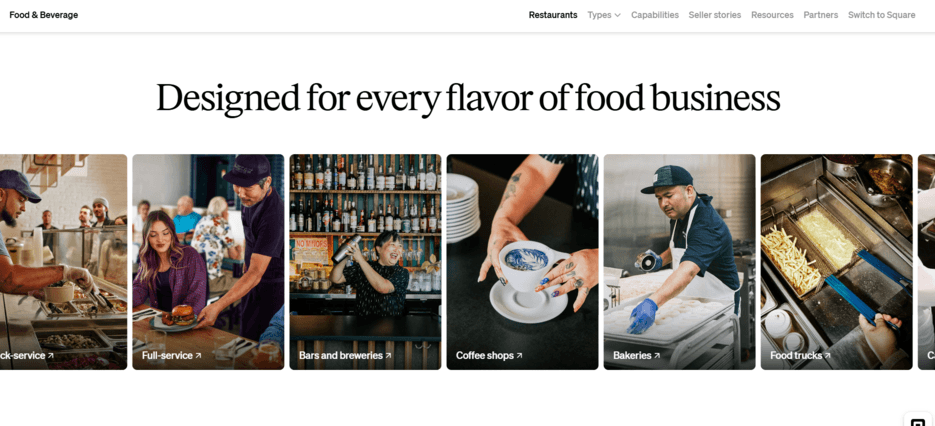935x426 pixels.
Task: Open the partially visible quick-service card
Action: click(63, 262)
